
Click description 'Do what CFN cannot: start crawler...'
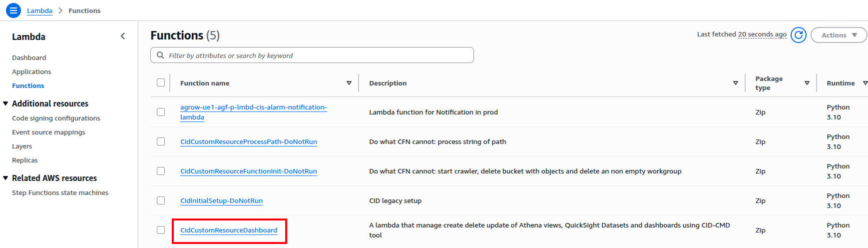(525, 171)
